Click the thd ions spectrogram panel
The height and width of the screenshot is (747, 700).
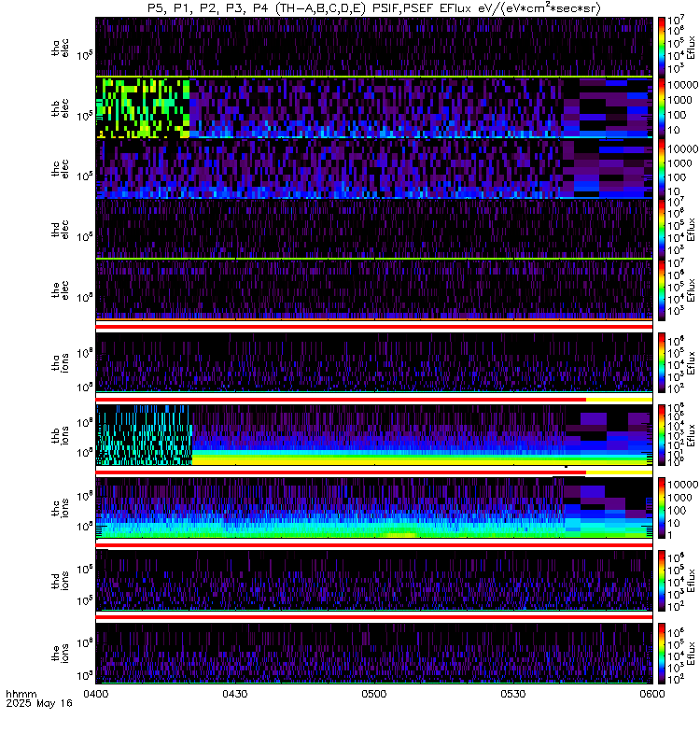(374, 580)
